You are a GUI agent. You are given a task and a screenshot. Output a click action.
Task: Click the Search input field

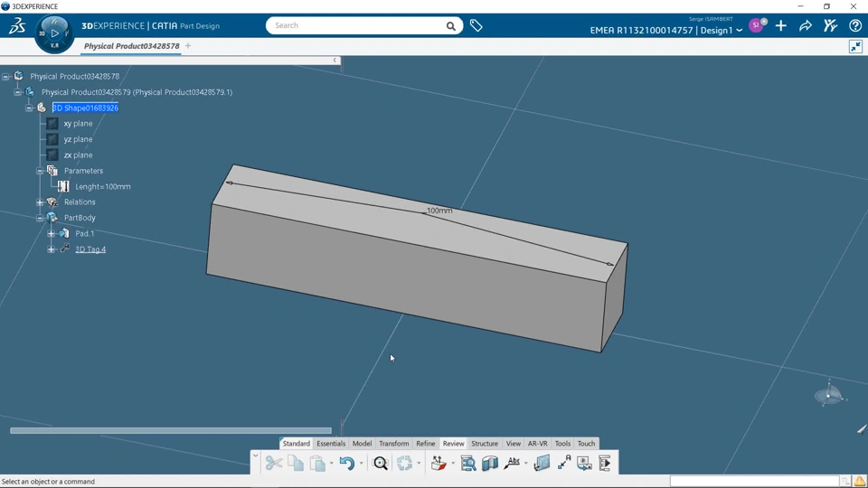pos(357,26)
